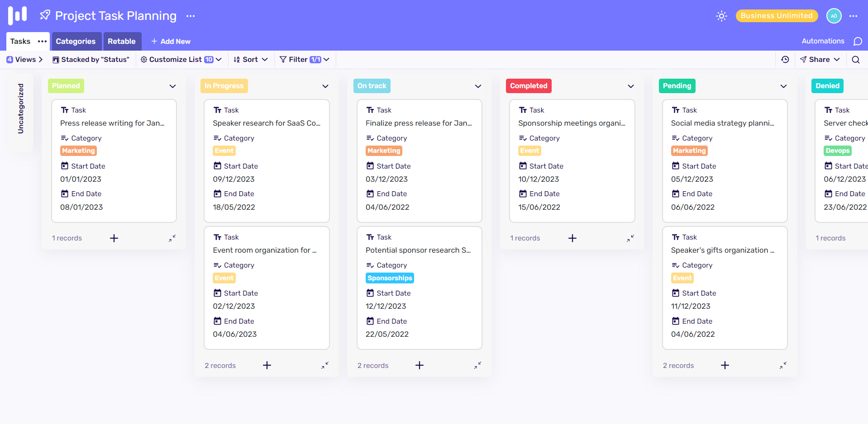Click Add New to create a table
868x424 pixels.
(171, 41)
